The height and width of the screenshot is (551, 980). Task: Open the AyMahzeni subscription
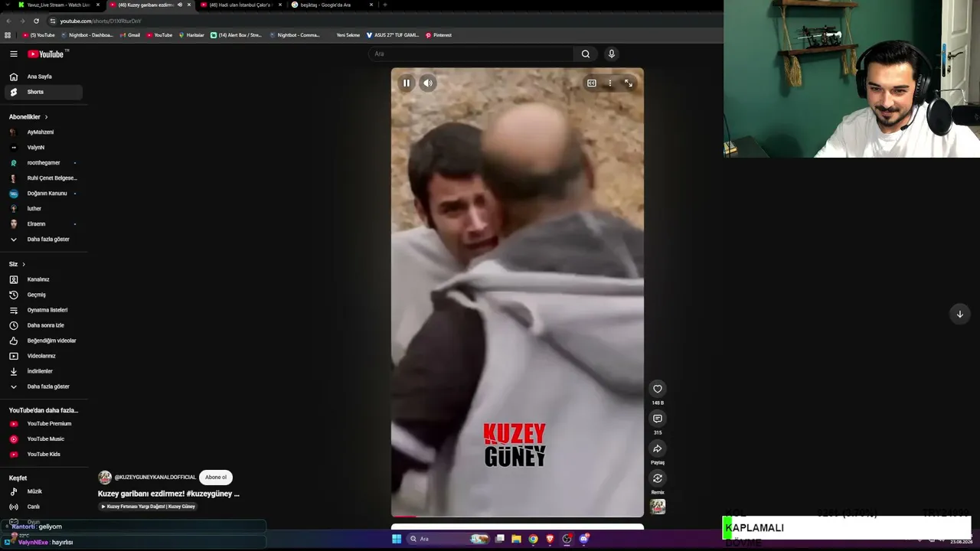[44, 132]
